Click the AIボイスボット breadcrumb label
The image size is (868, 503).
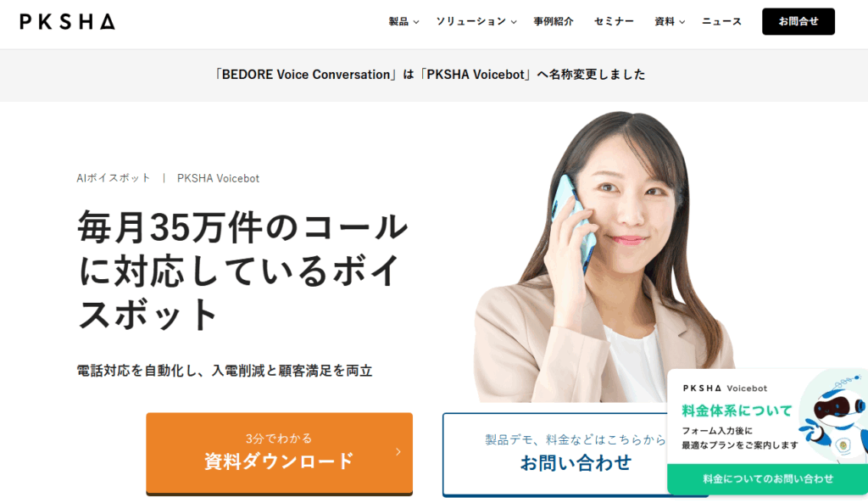(114, 178)
